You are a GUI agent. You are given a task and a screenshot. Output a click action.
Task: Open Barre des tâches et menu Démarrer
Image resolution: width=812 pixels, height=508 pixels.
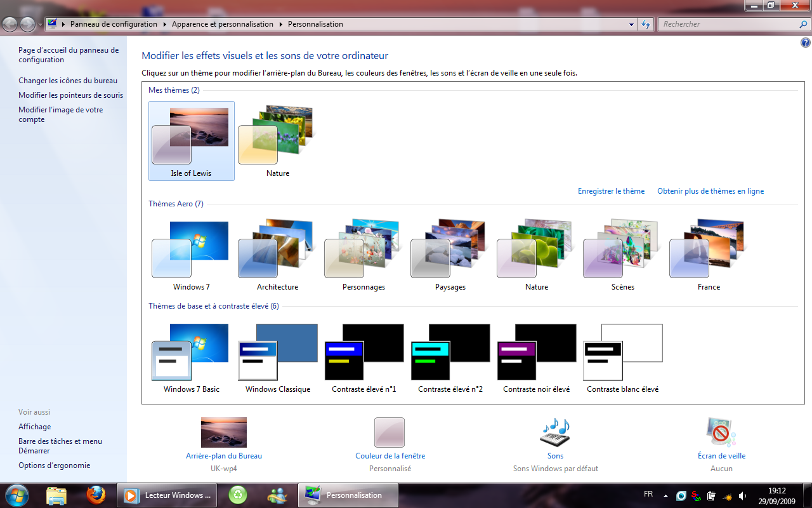60,446
